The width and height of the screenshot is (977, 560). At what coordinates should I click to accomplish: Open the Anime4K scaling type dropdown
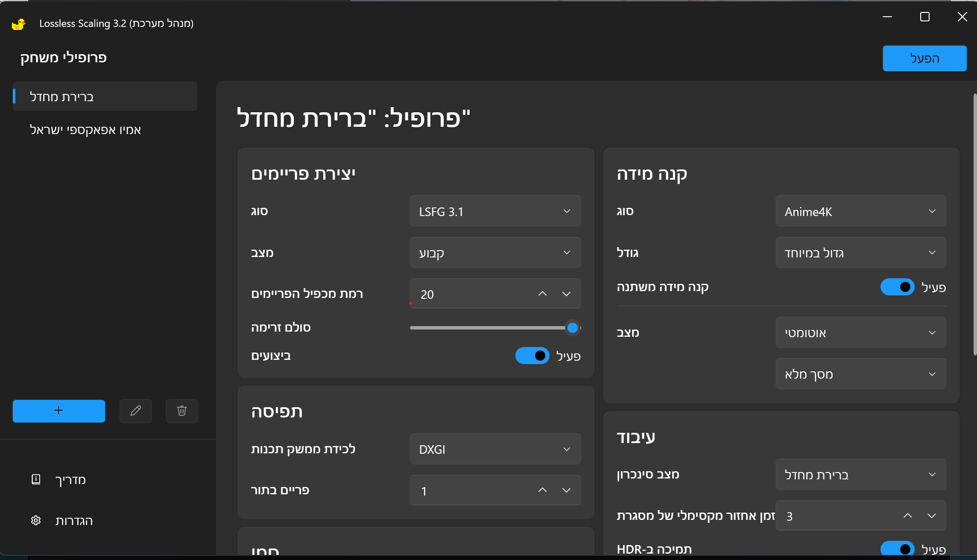(860, 211)
